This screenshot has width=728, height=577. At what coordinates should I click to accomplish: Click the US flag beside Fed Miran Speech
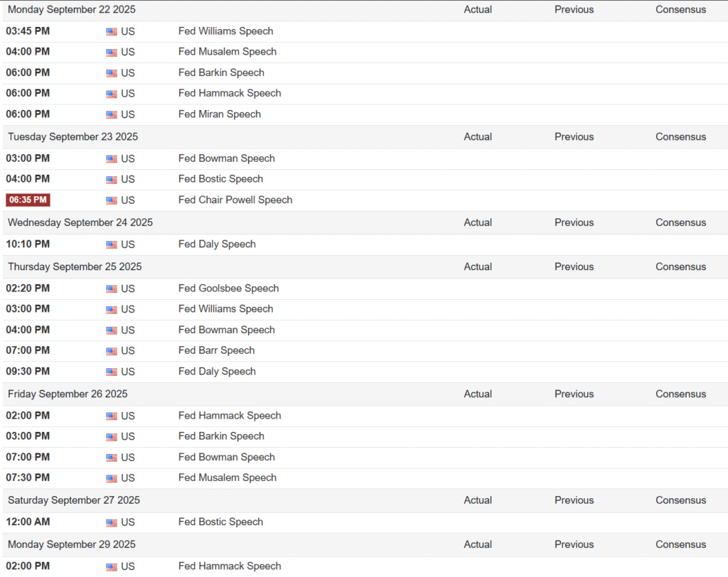click(x=112, y=114)
